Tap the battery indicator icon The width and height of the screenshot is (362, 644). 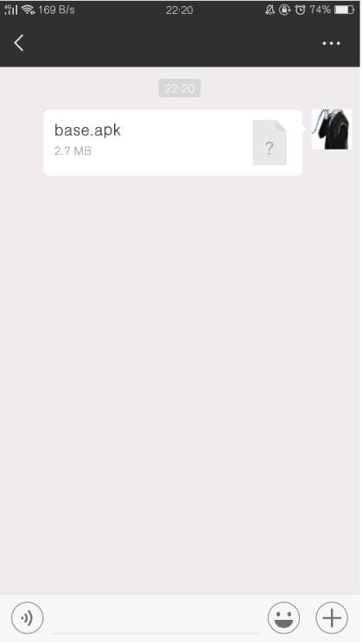click(x=345, y=10)
